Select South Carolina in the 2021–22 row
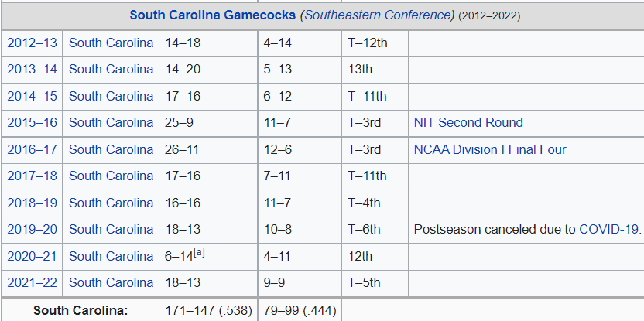644x321 pixels. (111, 282)
